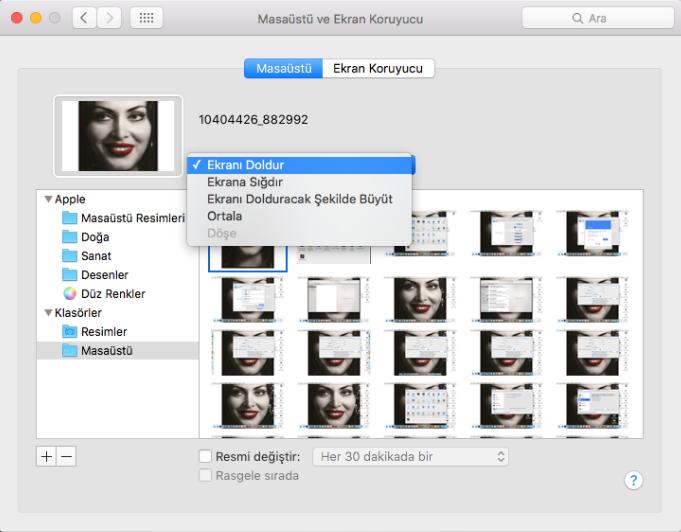Click the back navigation arrow
This screenshot has width=681, height=532.
pos(84,19)
